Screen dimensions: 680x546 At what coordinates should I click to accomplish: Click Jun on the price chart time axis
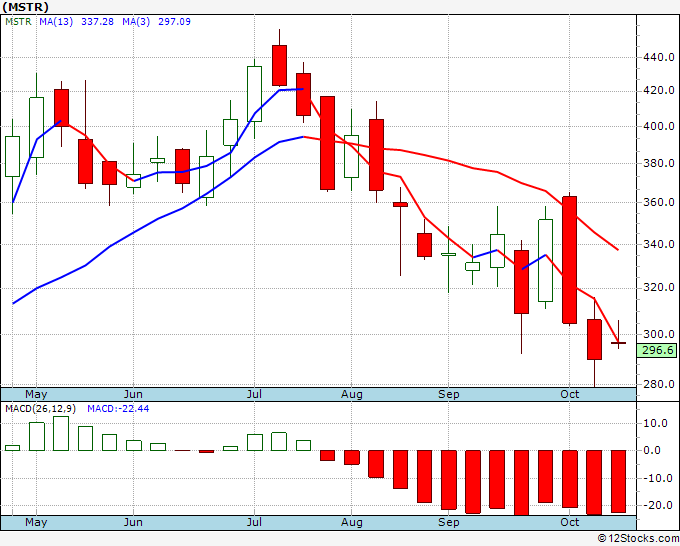pos(133,394)
